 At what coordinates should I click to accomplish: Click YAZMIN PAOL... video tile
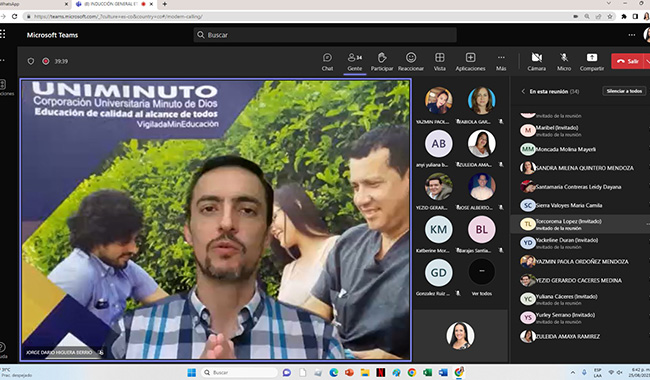pyautogui.click(x=438, y=105)
